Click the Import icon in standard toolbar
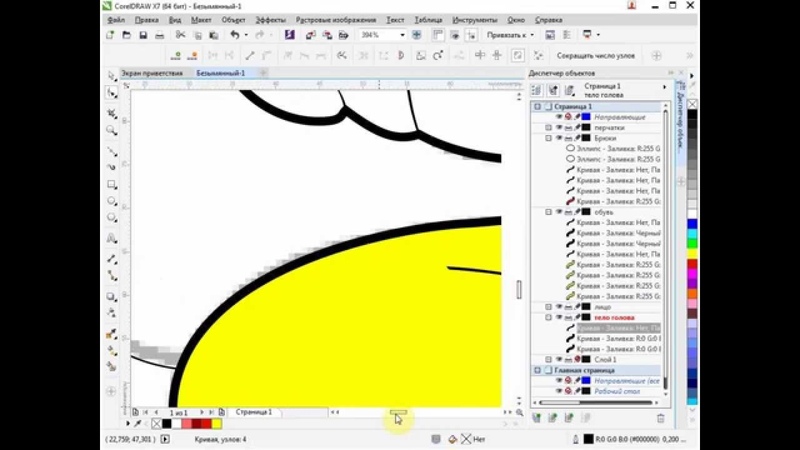800x450 pixels. coord(310,35)
